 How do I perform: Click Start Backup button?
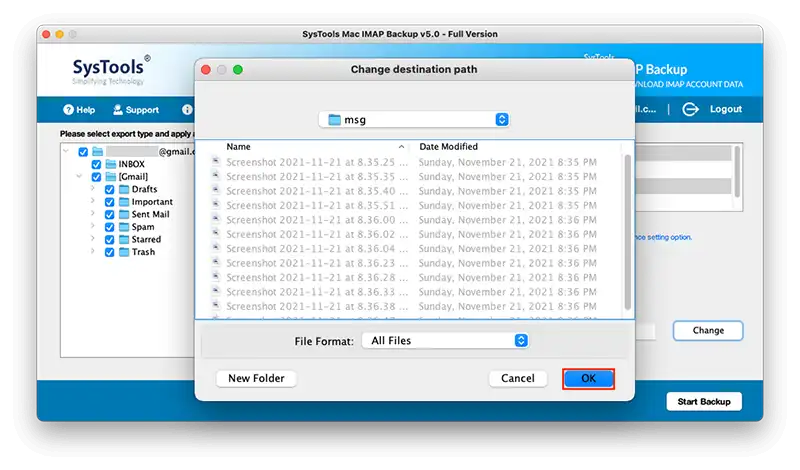tap(704, 402)
